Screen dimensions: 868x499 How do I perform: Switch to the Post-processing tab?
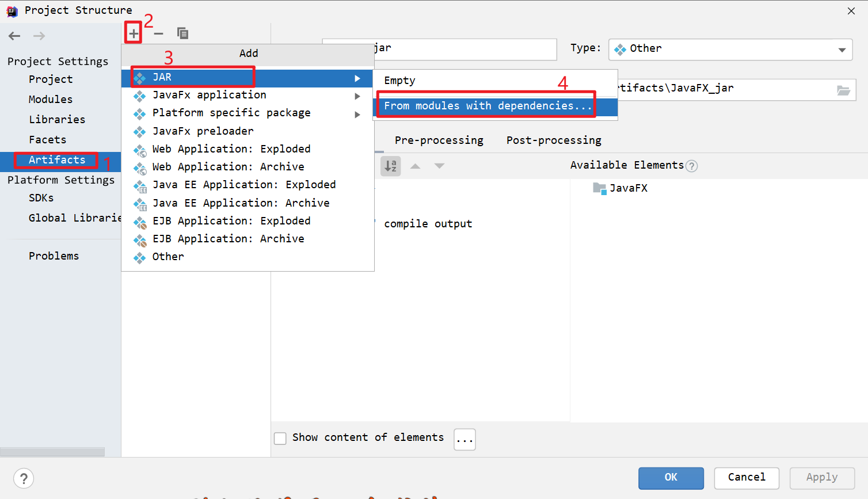[x=554, y=140]
